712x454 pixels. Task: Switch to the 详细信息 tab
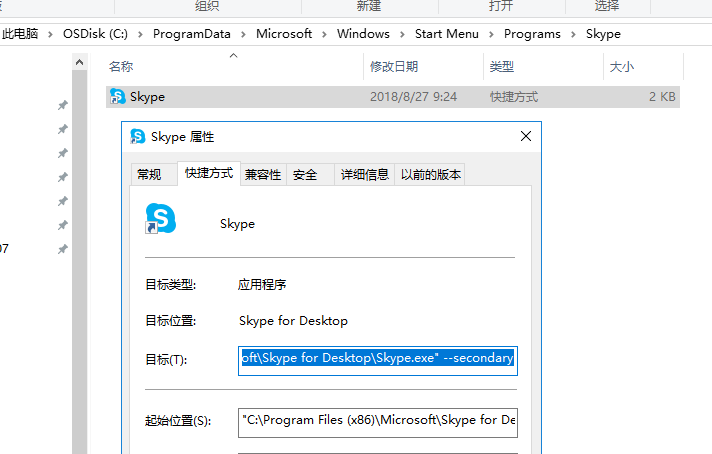tap(365, 174)
